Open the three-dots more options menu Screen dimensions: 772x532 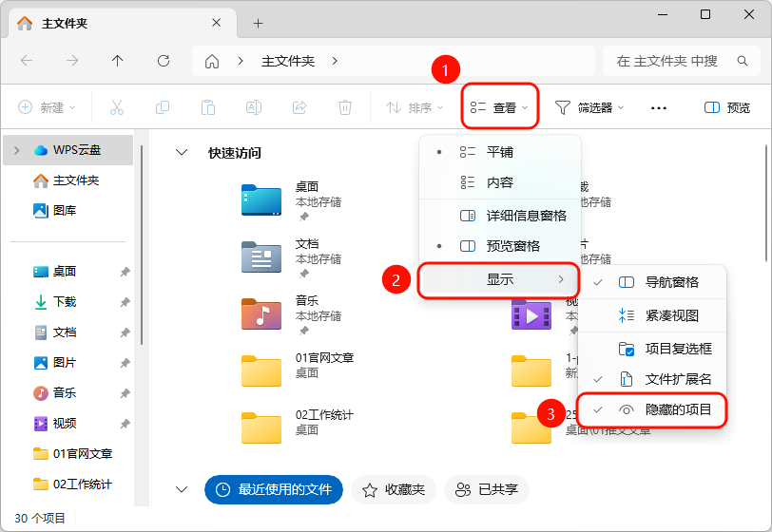(x=659, y=107)
